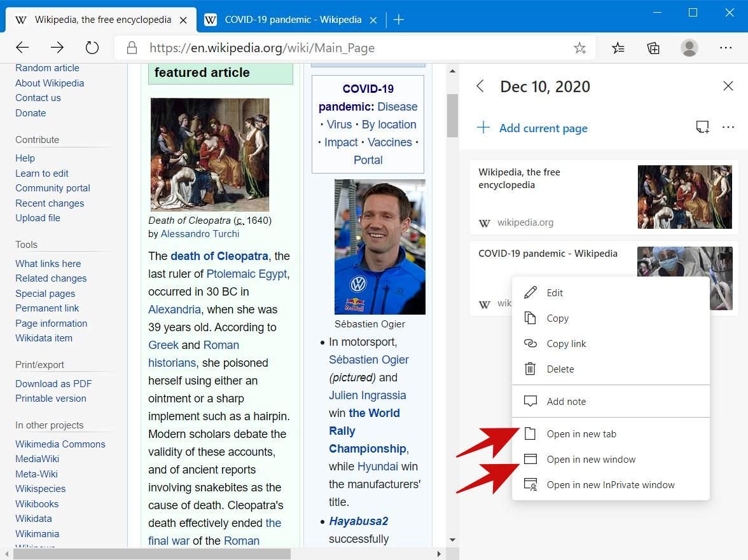Viewport: 748px width, 560px height.
Task: Click the InPrivate window icon in menu
Action: pyautogui.click(x=530, y=485)
